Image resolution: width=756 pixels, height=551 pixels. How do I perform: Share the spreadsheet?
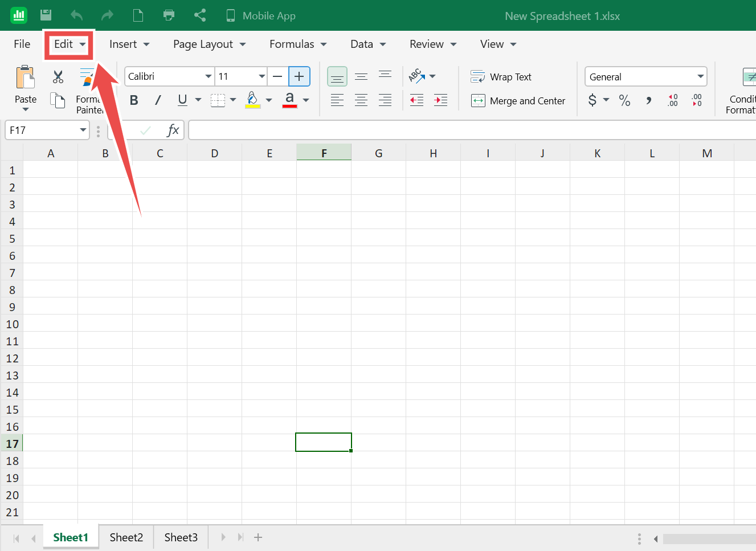pyautogui.click(x=199, y=15)
